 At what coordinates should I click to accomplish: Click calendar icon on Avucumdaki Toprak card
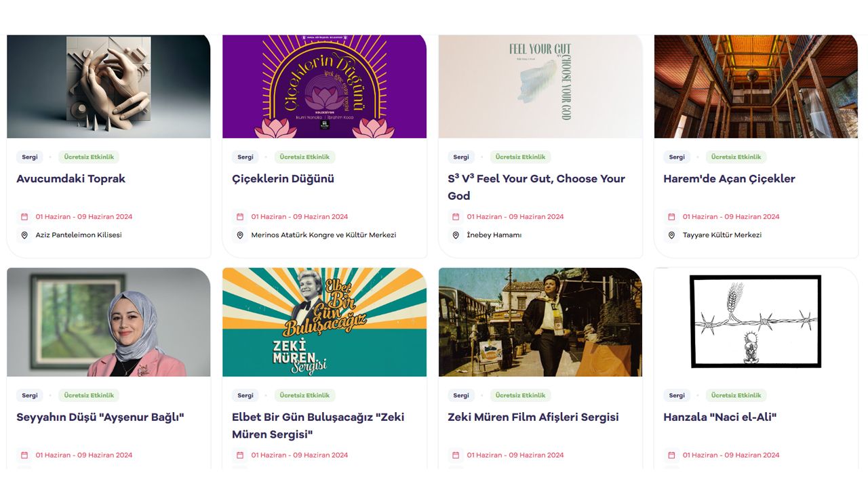[x=24, y=217]
